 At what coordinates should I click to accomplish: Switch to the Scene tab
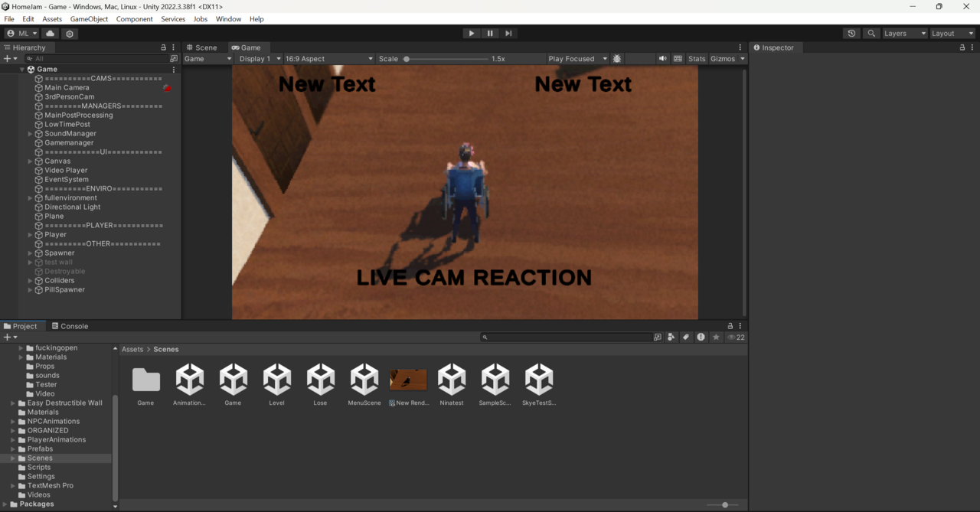point(202,47)
